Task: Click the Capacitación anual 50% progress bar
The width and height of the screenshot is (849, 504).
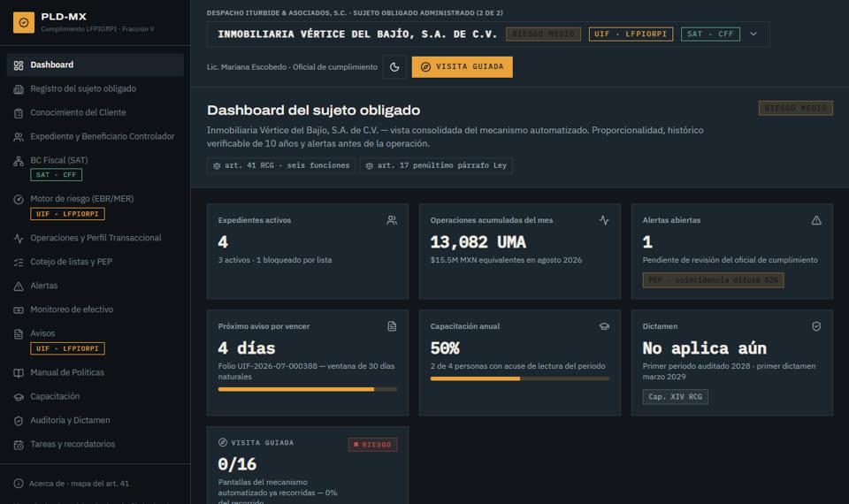Action: click(520, 379)
